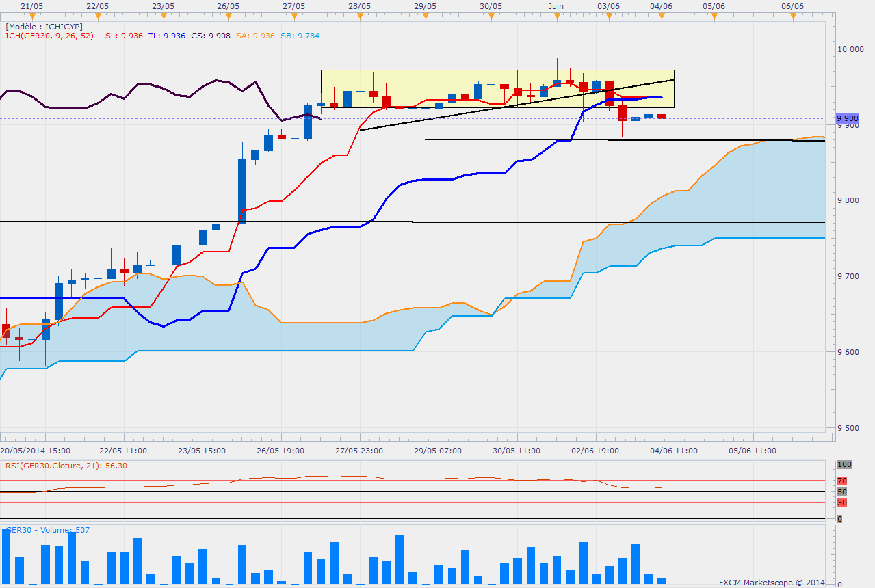Click the RSI 30 level marker
The width and height of the screenshot is (875, 588).
[842, 503]
